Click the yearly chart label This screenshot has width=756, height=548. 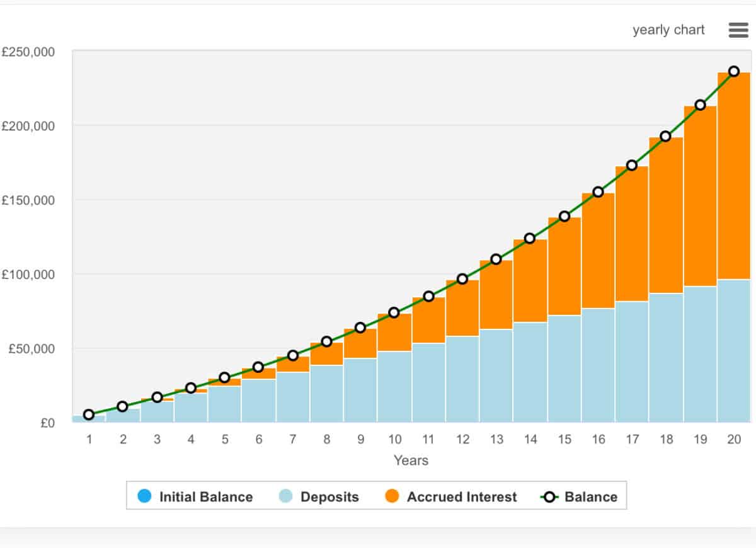tap(668, 30)
